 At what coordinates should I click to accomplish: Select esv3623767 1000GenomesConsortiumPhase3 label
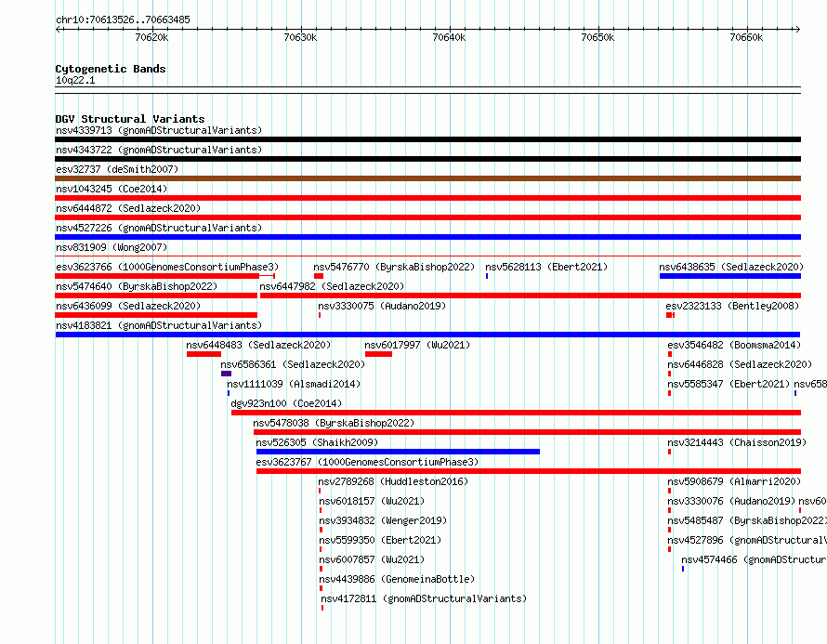(367, 462)
